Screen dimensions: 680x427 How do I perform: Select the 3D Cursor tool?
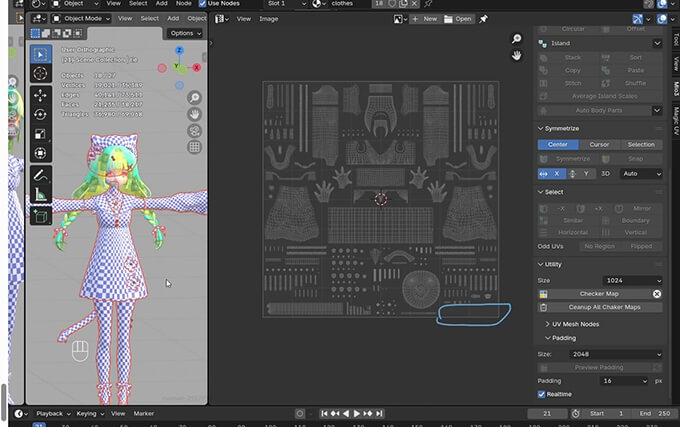[x=40, y=73]
